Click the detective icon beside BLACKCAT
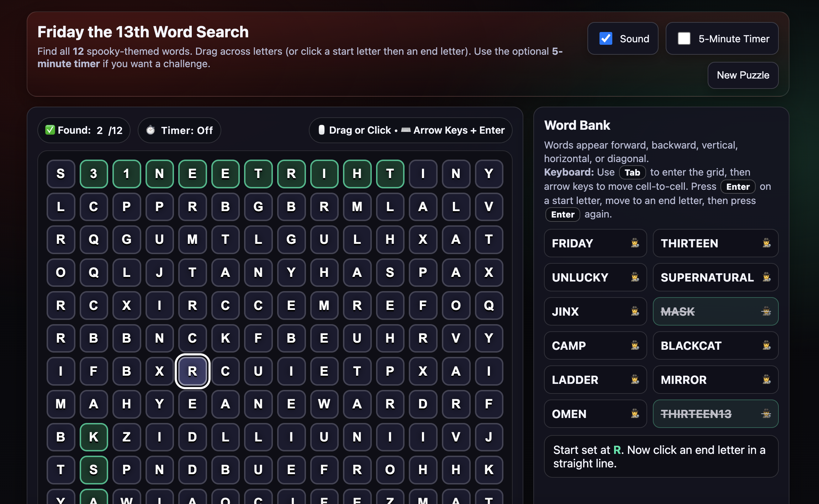This screenshot has height=504, width=819. pos(767,345)
